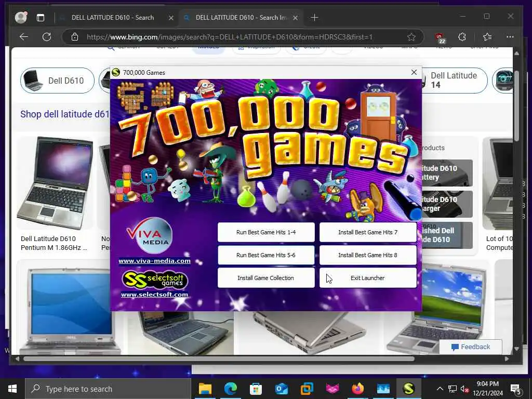Open Microsoft Edge from the taskbar
The width and height of the screenshot is (532, 399).
click(230, 389)
